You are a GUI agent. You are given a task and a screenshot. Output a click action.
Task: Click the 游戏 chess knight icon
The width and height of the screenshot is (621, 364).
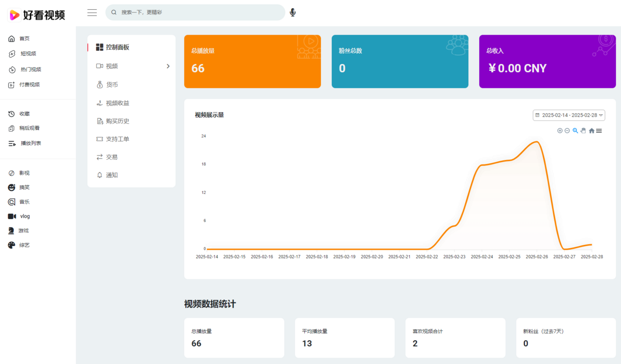coord(11,231)
